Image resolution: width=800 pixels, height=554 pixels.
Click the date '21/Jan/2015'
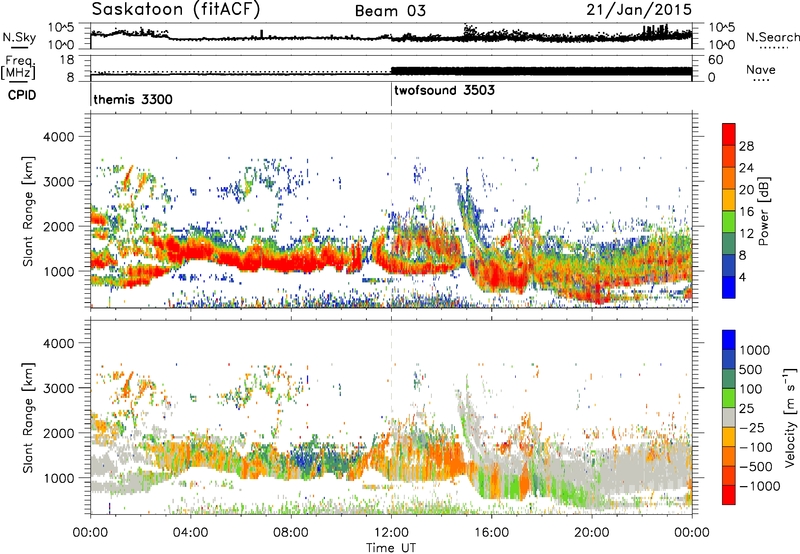pyautogui.click(x=639, y=10)
